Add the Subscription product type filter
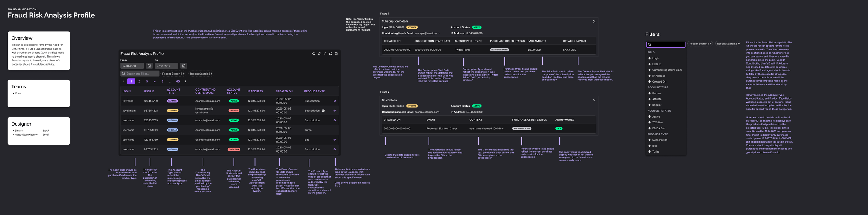 649,140
